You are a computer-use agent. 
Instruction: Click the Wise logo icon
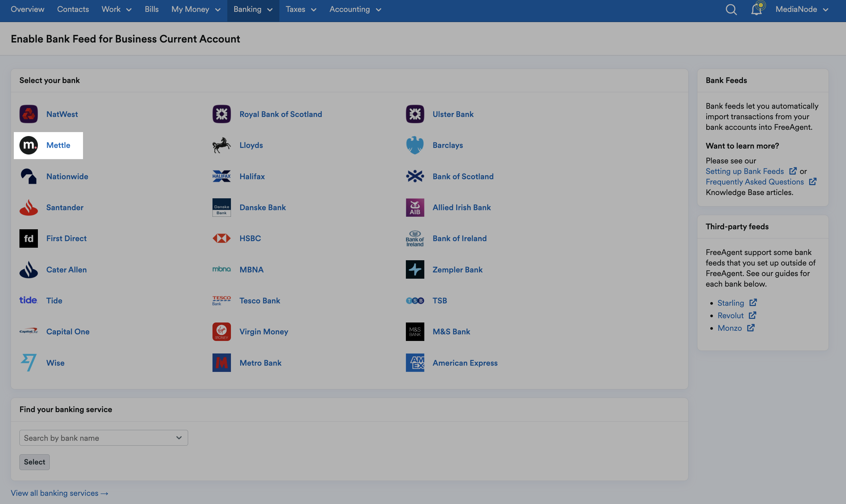[29, 363]
